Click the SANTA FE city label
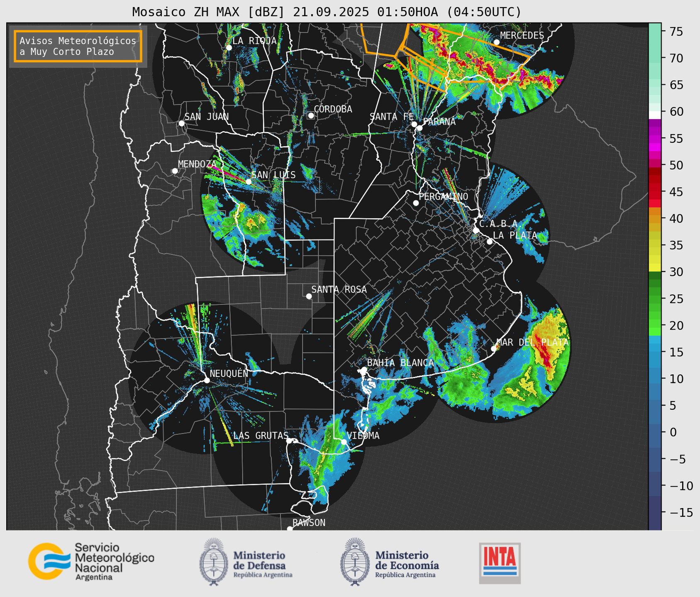The height and width of the screenshot is (597, 700). (x=392, y=117)
